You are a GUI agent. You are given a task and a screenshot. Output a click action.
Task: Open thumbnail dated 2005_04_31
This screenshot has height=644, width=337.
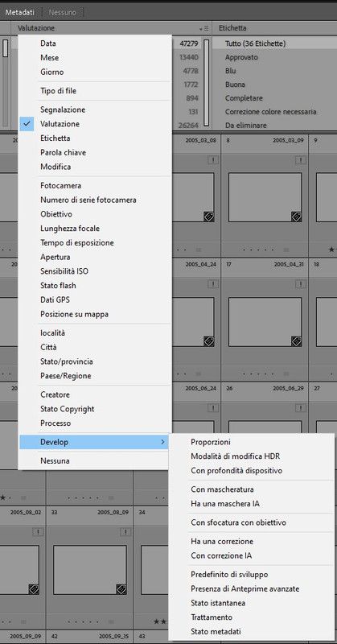[265, 322]
